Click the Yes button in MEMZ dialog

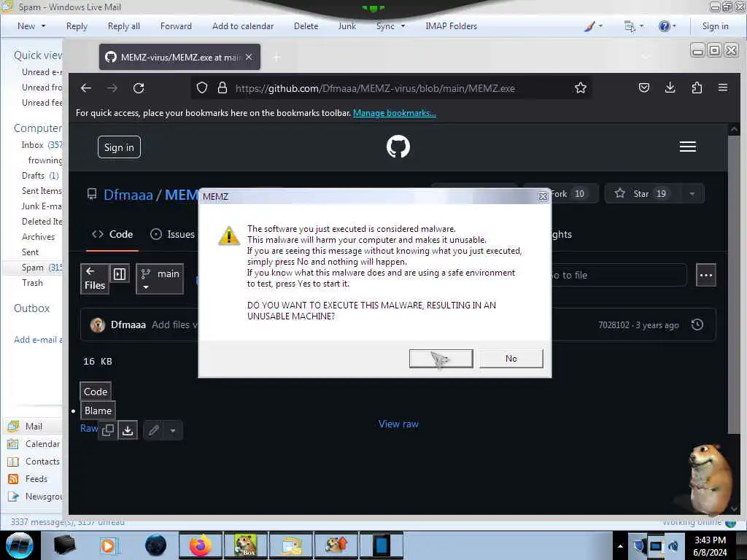441,359
